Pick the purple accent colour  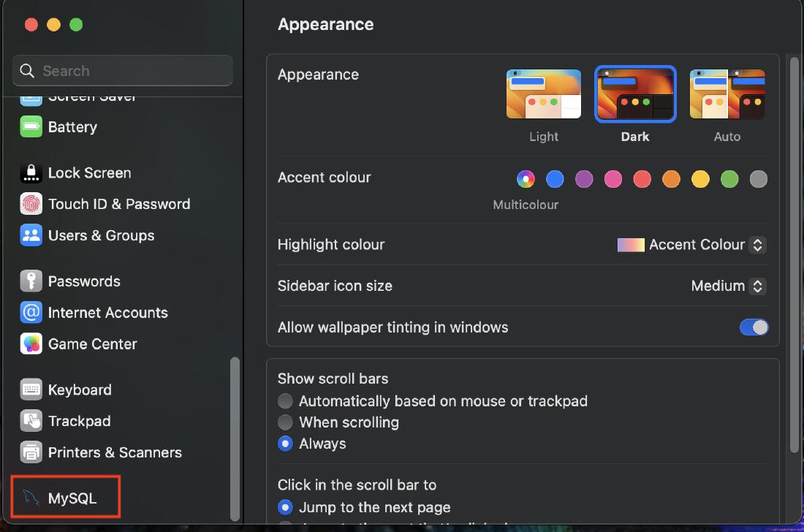[x=584, y=178]
